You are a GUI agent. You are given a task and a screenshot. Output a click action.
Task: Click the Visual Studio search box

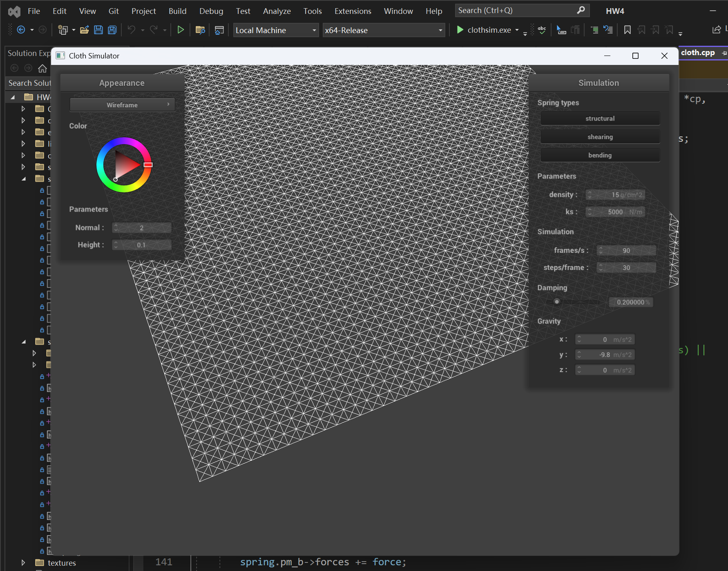click(x=522, y=10)
